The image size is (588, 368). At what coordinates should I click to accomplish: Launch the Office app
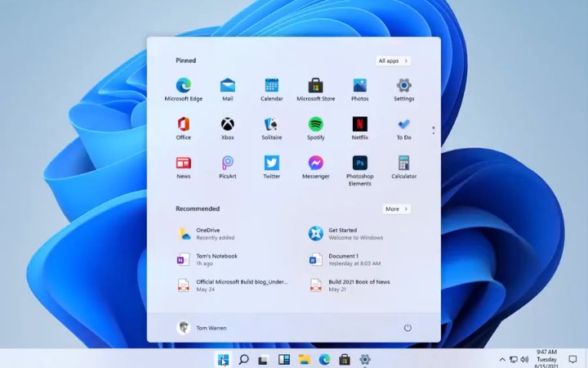point(184,128)
